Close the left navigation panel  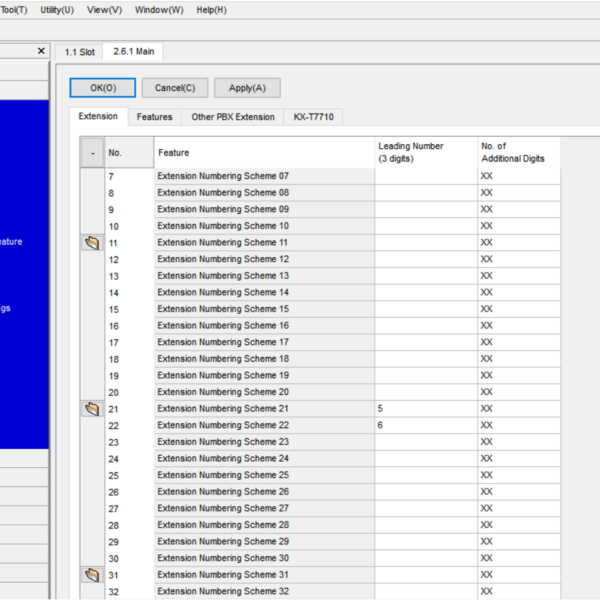(41, 51)
